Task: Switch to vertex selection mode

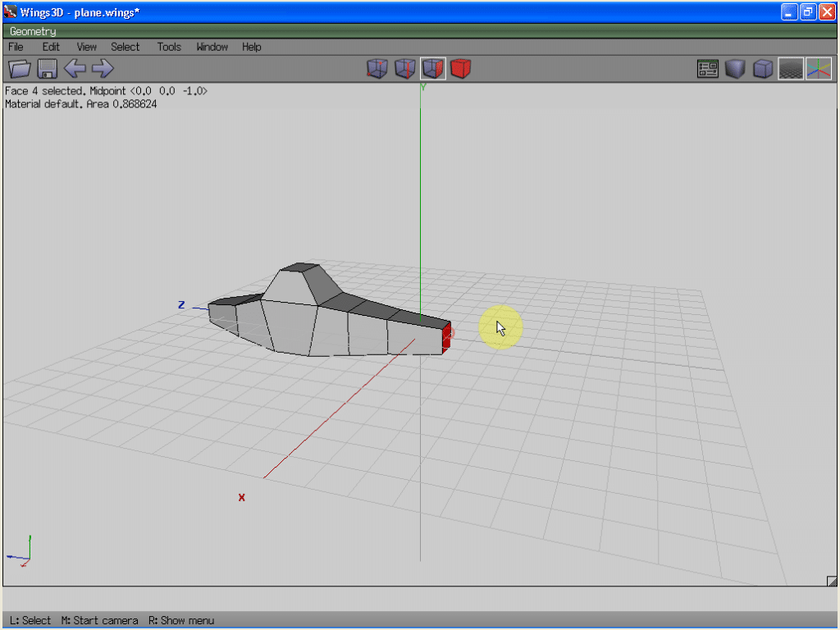Action: coord(377,69)
